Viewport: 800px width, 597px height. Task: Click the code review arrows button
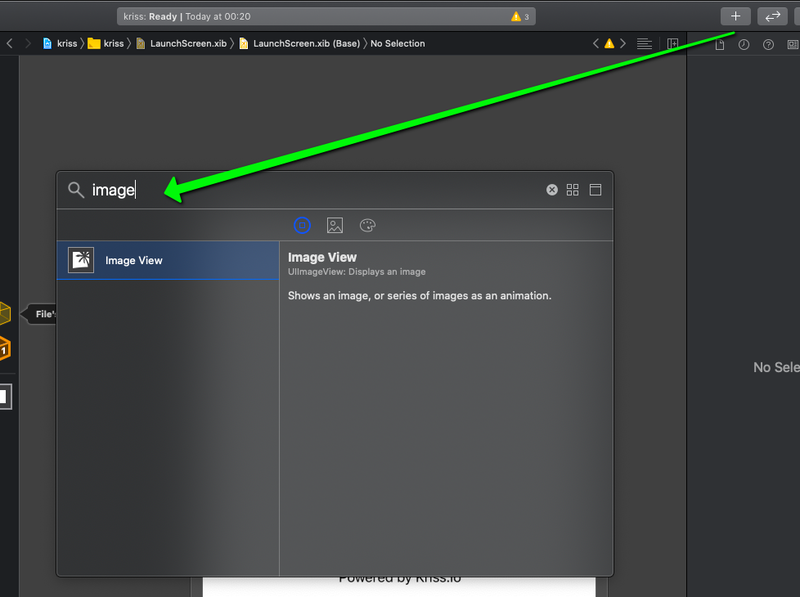pos(772,16)
